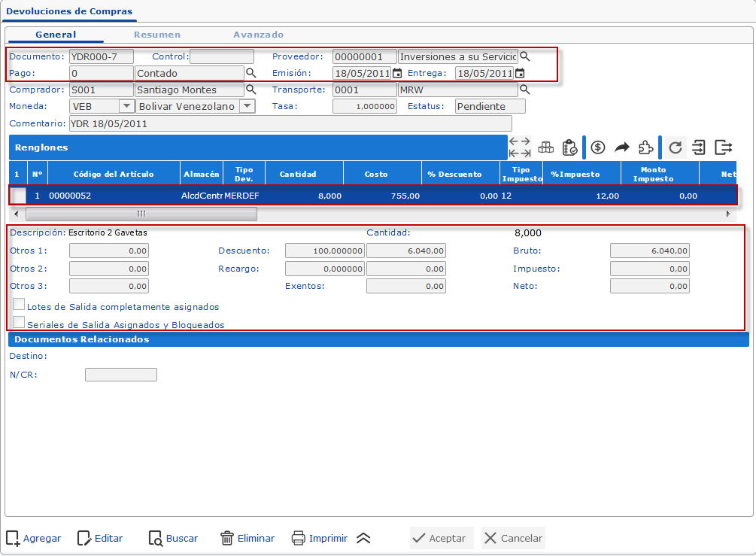Click the curved forward arrow icon
Viewport: 756px width, 556px height.
coord(621,147)
